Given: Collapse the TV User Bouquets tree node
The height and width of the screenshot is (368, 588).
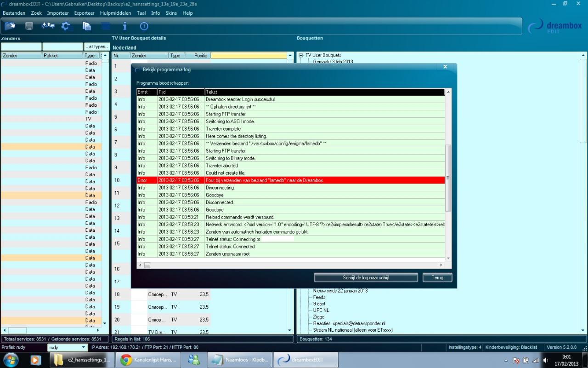Looking at the screenshot, I should 301,55.
